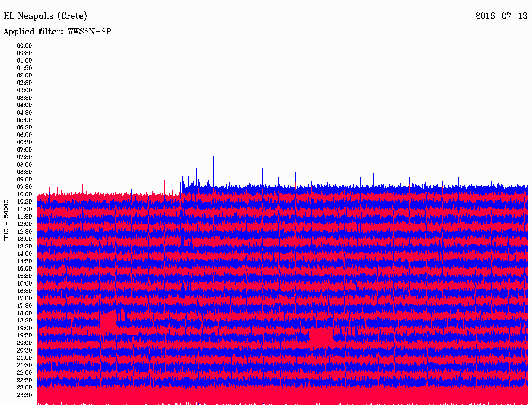This screenshot has width=532, height=405.
Task: Click the 12:00 time row label
Action: (24, 224)
